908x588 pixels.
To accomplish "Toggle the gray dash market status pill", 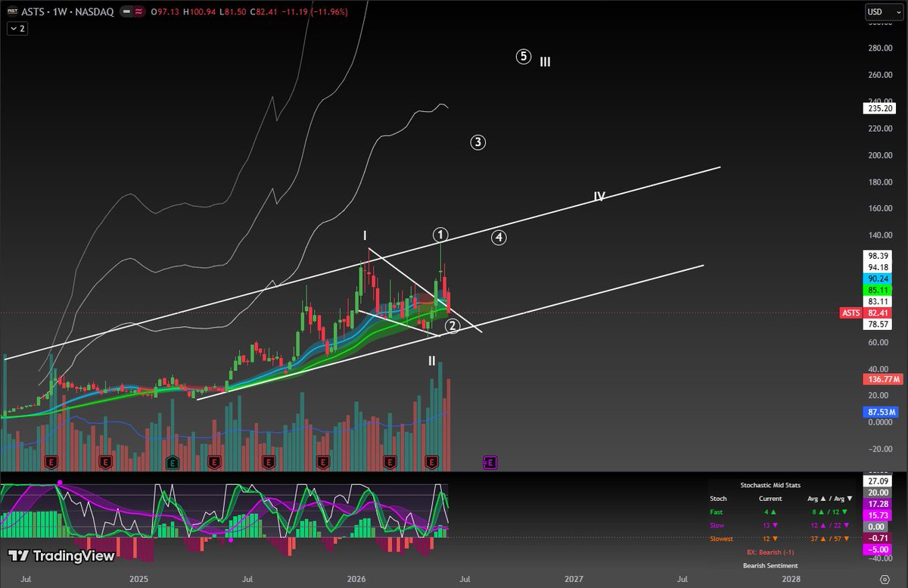I will tap(128, 11).
